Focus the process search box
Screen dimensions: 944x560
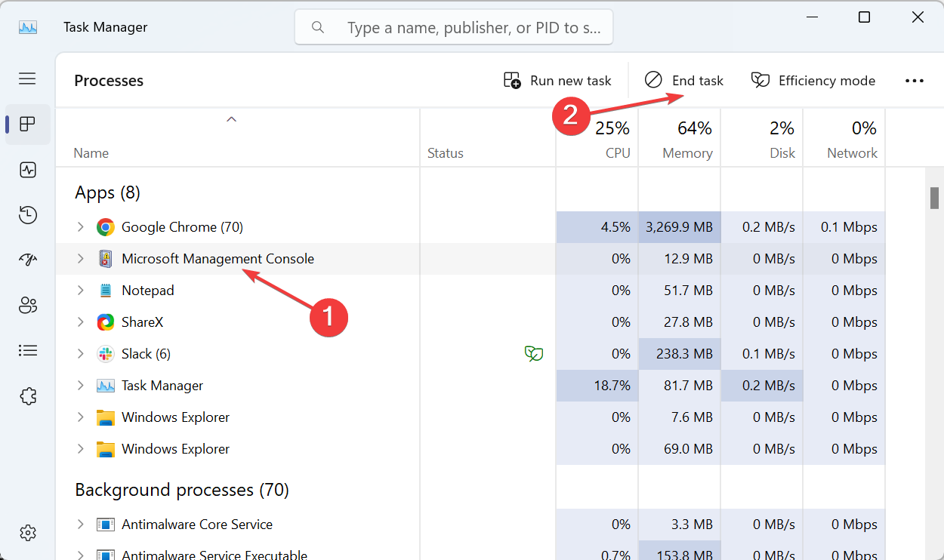tap(454, 27)
